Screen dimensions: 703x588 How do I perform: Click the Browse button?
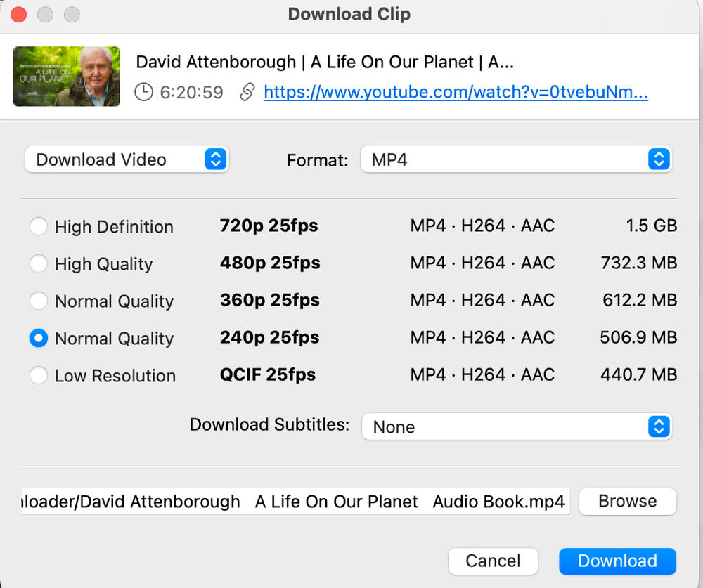point(627,502)
